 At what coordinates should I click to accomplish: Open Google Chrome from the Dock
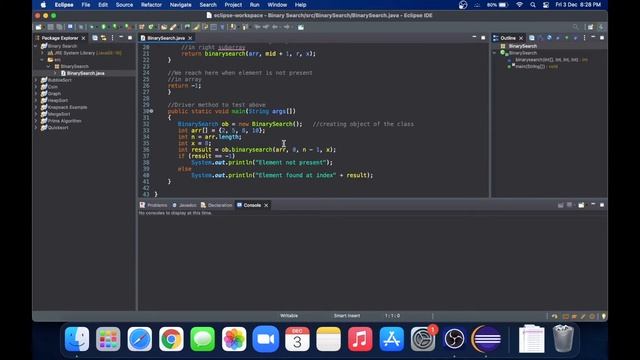coord(171,339)
